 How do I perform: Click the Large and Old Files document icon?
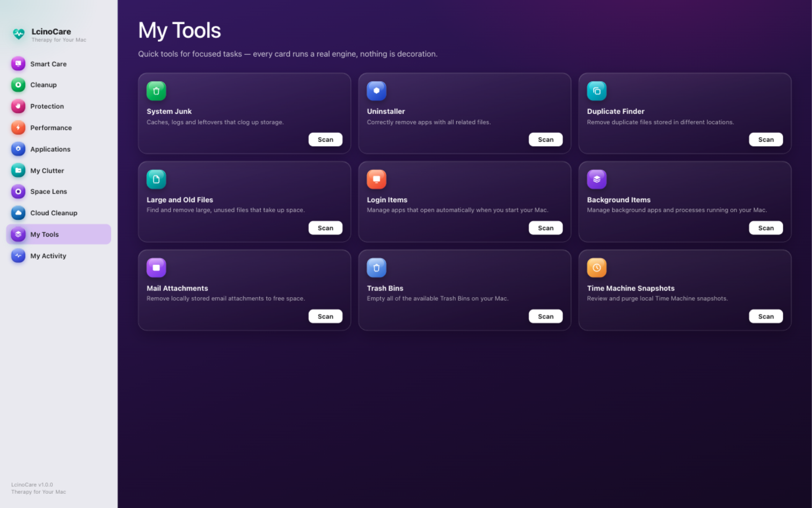[x=156, y=179]
